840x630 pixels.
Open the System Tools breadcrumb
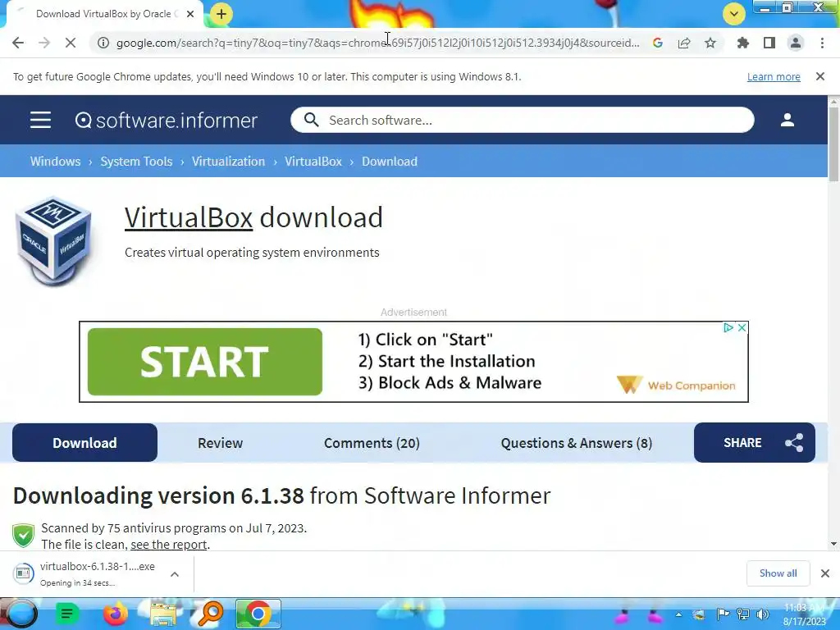point(137,162)
